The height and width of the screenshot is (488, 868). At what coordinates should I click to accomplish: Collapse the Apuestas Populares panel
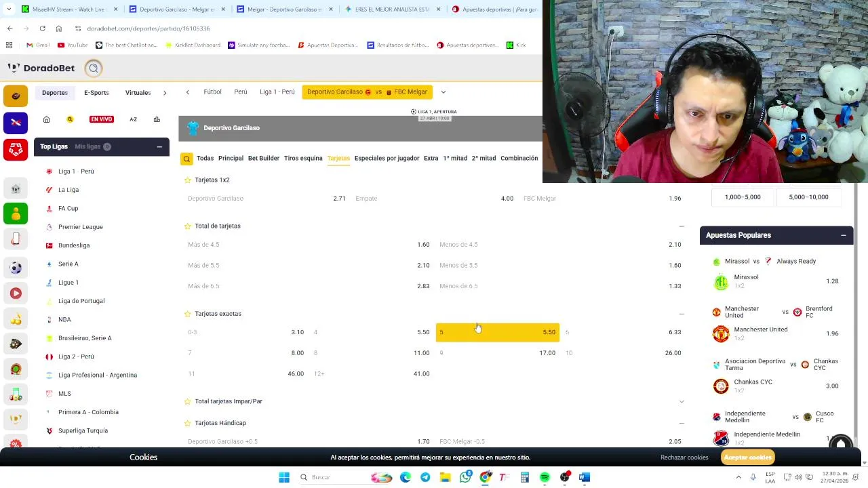coord(843,235)
